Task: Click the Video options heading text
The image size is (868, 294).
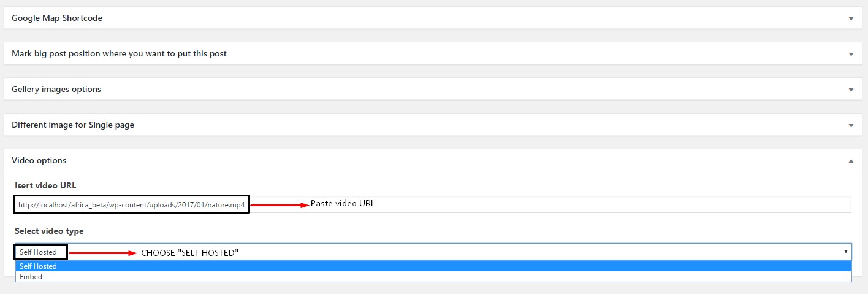Action: coord(39,161)
